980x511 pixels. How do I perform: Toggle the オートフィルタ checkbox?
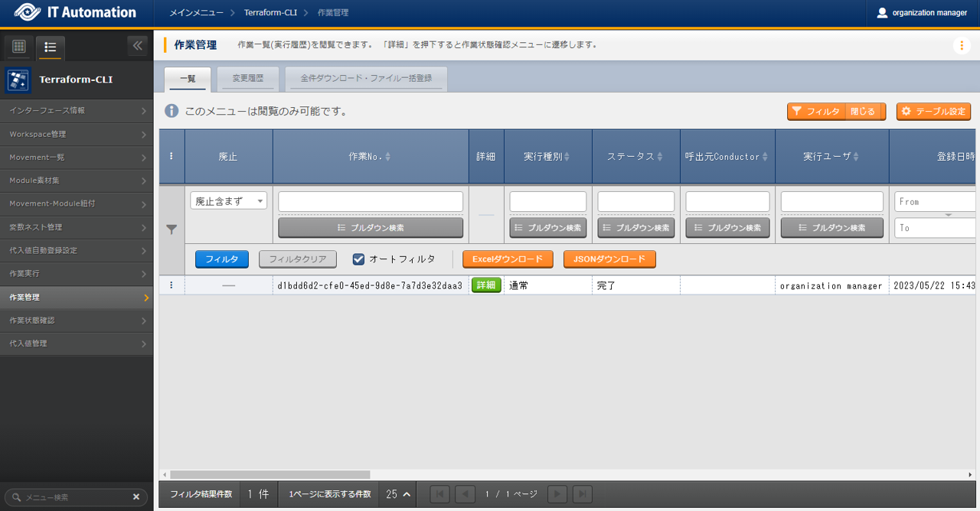(x=358, y=259)
